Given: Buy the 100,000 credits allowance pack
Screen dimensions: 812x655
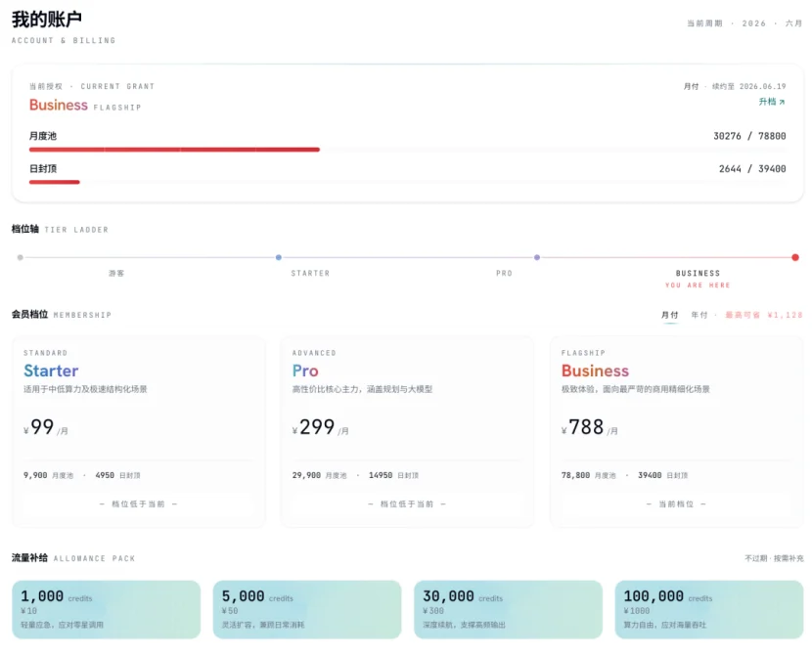Looking at the screenshot, I should 709,609.
